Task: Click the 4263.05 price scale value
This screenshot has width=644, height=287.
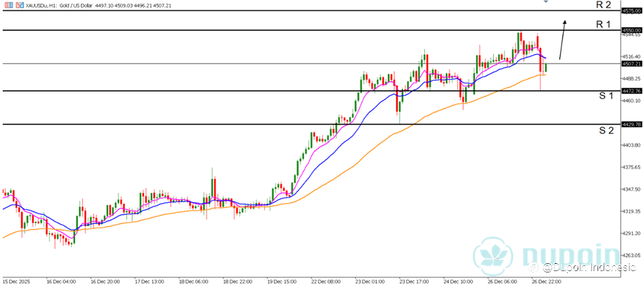Action: 632,255
